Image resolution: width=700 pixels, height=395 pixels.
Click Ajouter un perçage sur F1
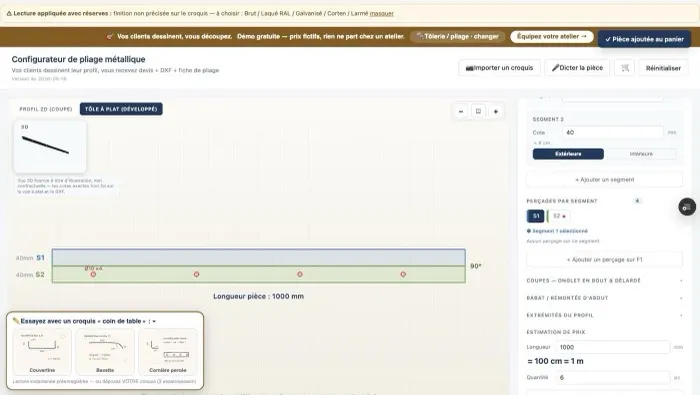[x=604, y=259]
